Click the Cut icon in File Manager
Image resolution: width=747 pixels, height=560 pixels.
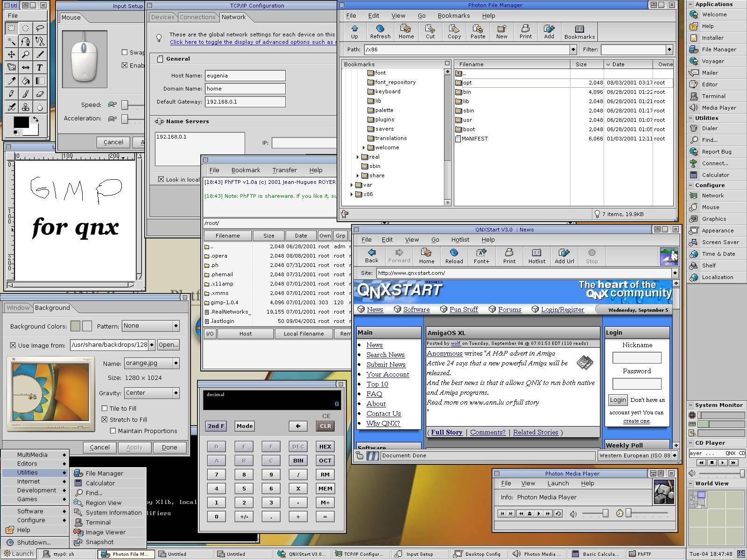click(x=430, y=32)
